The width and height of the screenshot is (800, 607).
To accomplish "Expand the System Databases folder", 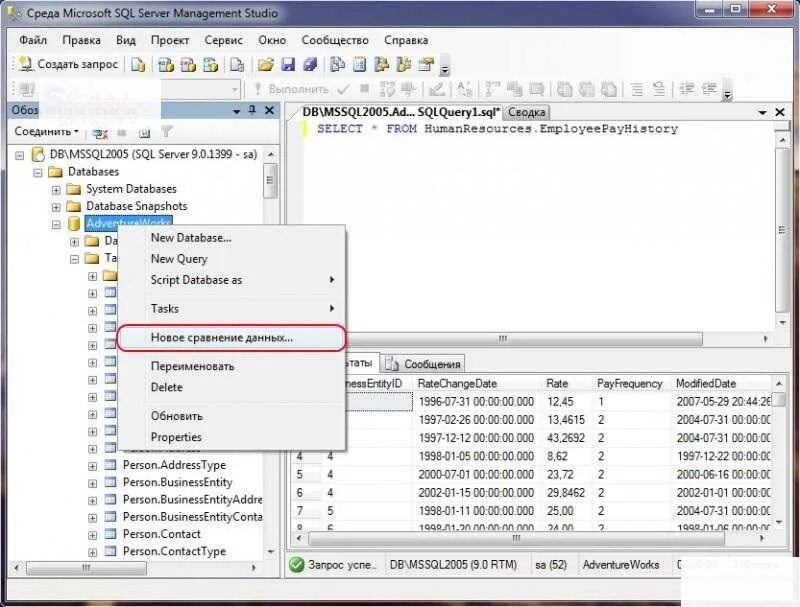I will click(56, 190).
